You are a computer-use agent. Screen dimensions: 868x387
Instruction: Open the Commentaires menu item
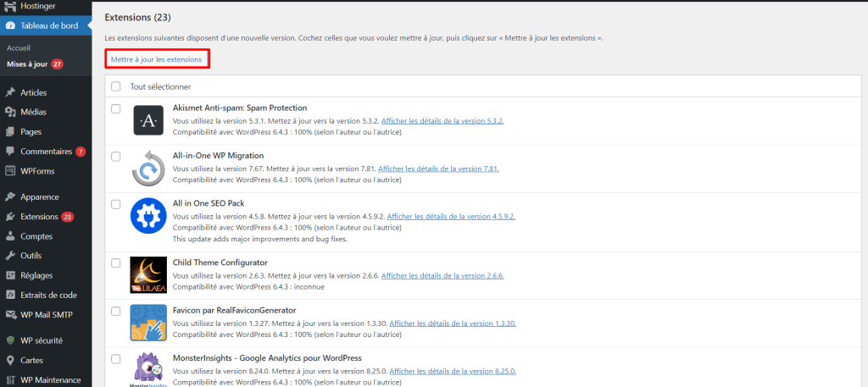pyautogui.click(x=46, y=152)
